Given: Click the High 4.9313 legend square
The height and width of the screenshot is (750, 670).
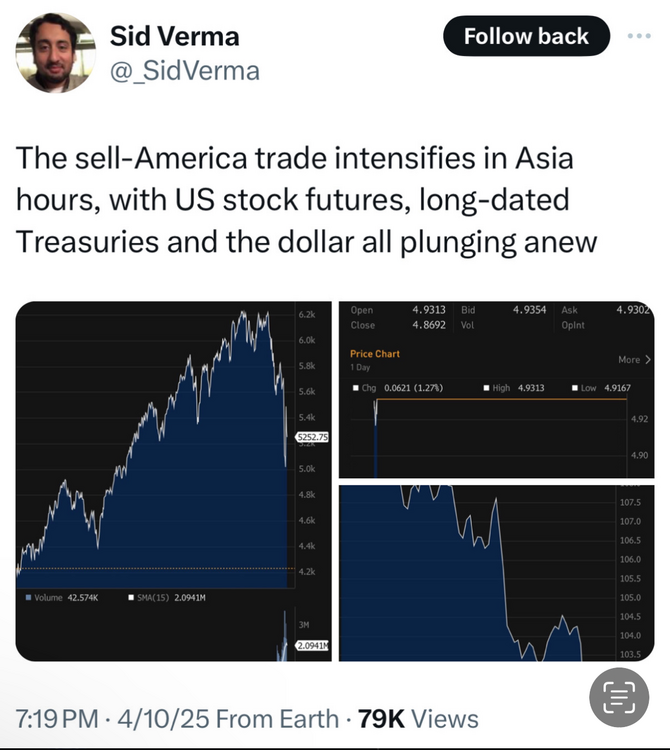Looking at the screenshot, I should (x=486, y=387).
